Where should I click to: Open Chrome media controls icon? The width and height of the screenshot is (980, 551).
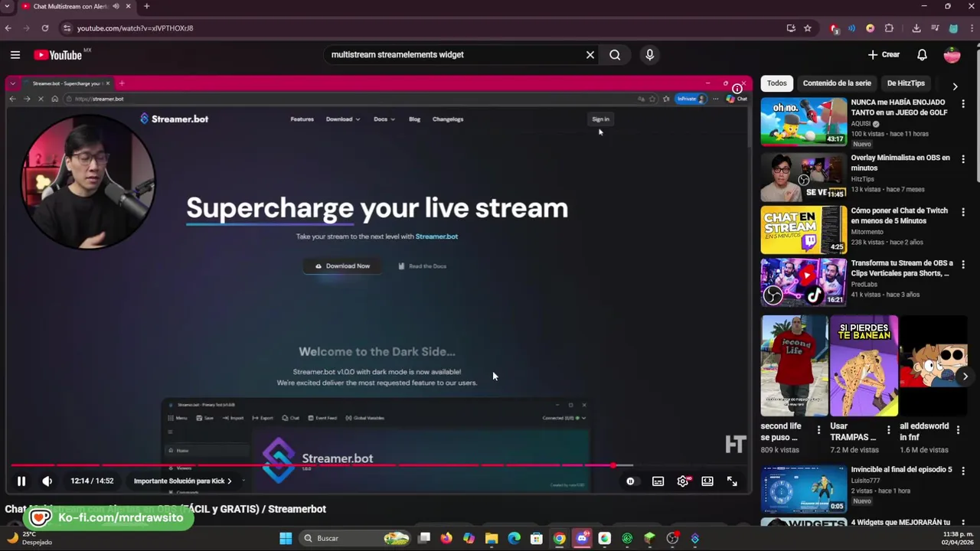[935, 28]
